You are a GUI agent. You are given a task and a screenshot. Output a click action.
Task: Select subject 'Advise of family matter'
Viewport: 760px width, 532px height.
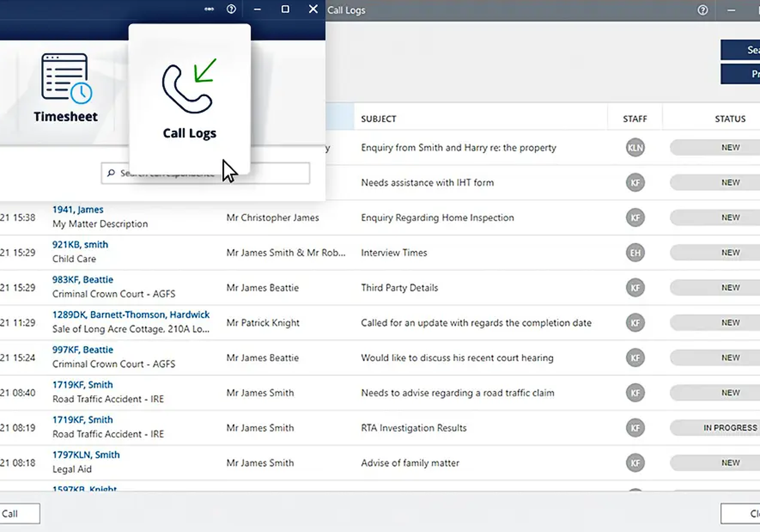point(410,463)
